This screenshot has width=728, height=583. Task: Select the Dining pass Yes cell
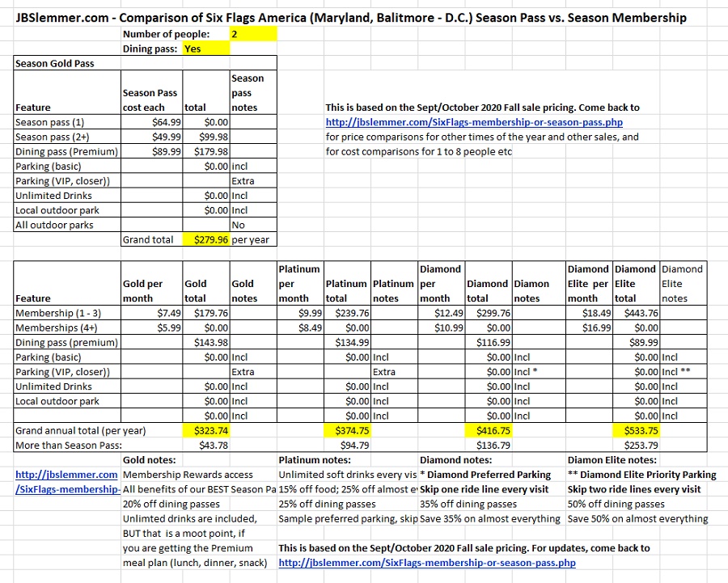point(206,49)
